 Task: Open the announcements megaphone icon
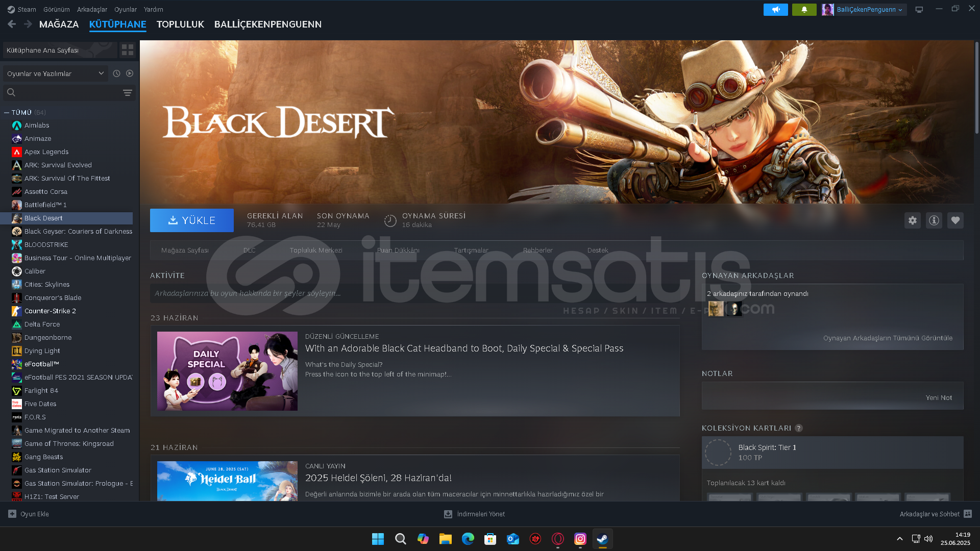click(775, 9)
